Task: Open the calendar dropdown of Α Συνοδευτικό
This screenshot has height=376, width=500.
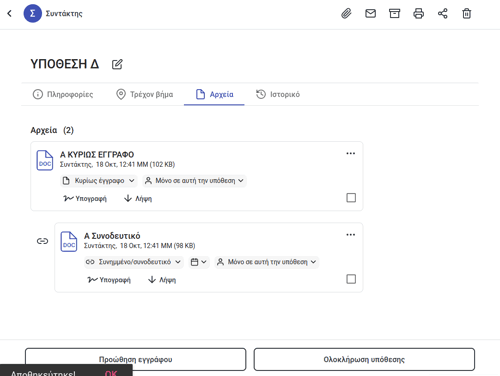Action: pyautogui.click(x=199, y=262)
